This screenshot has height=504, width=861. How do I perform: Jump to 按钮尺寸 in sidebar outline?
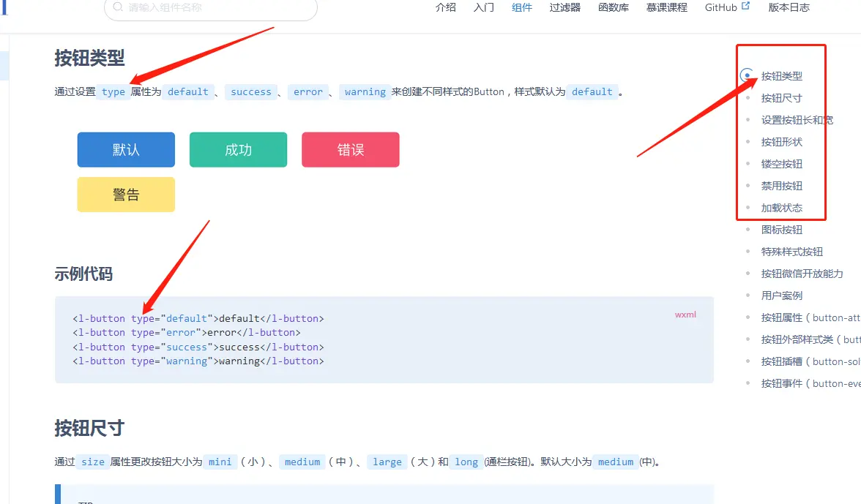tap(781, 98)
